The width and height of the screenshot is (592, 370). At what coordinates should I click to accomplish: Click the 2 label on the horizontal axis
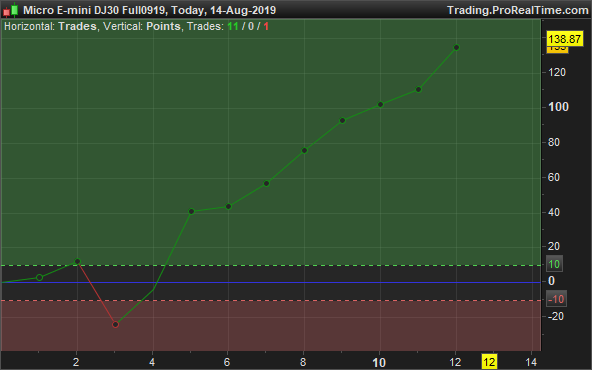(76, 362)
